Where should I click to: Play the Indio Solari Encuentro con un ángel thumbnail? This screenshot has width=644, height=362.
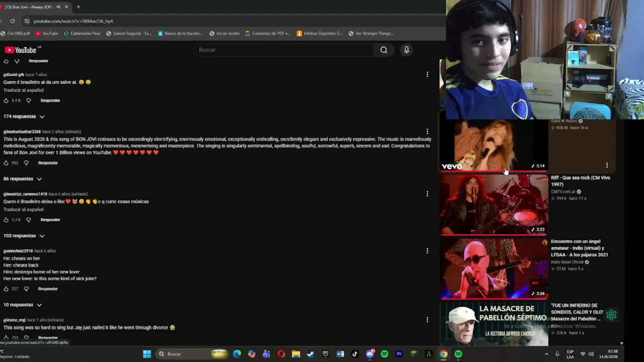494,268
